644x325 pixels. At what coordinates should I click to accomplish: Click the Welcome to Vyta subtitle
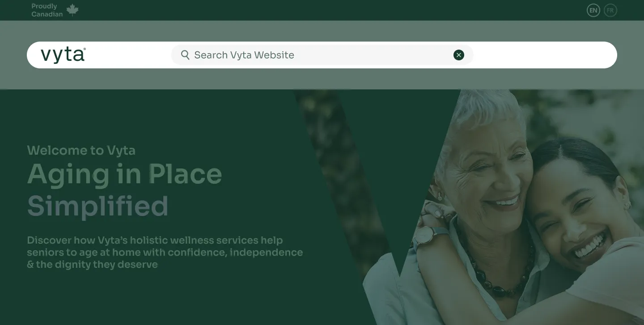coord(81,150)
